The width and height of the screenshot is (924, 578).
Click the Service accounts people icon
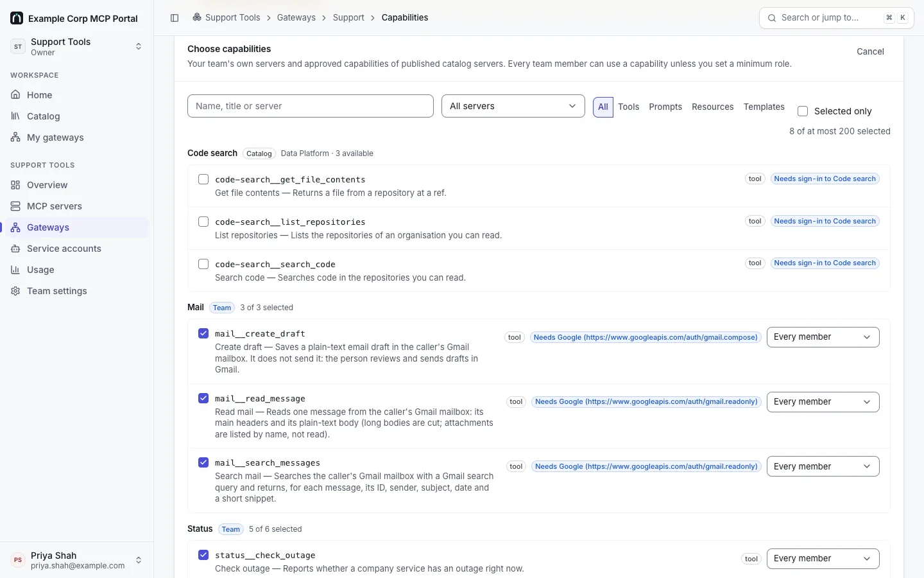pyautogui.click(x=15, y=249)
